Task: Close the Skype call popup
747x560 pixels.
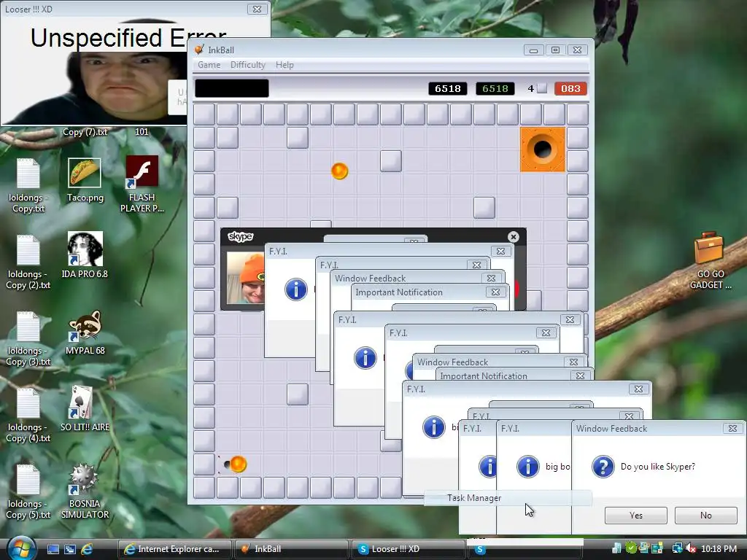Action: point(513,237)
